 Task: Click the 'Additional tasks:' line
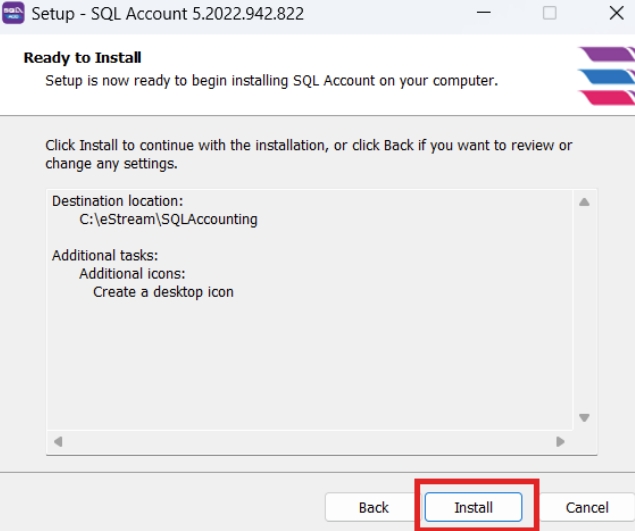[x=105, y=255]
